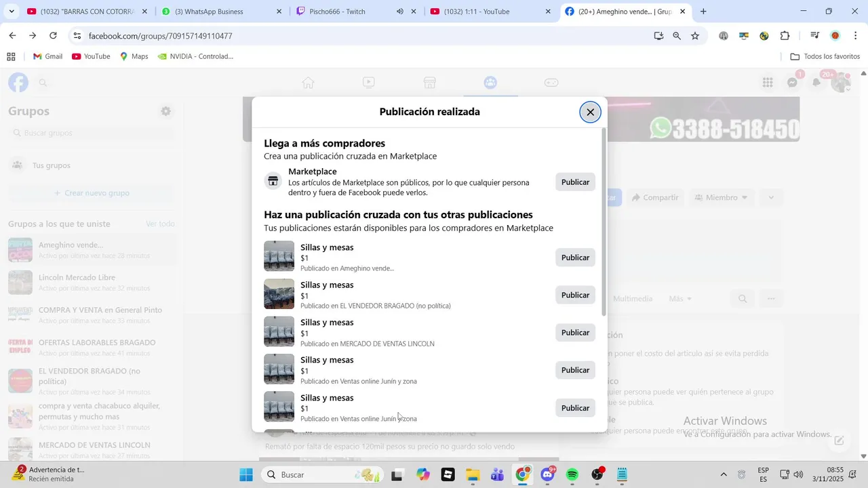This screenshot has width=868, height=488.
Task: Open the Chrome three-dot menu
Action: [856, 36]
